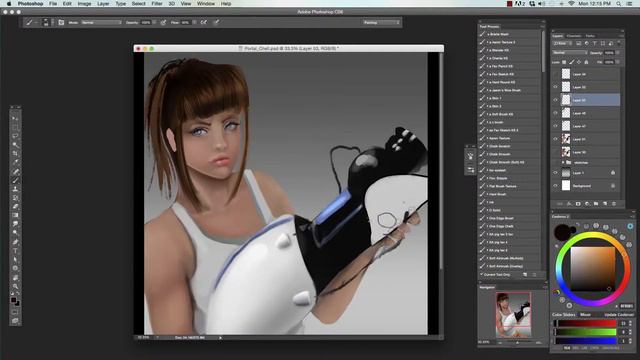
Task: Click the Navigator preview thumbnail
Action: pyautogui.click(x=513, y=315)
